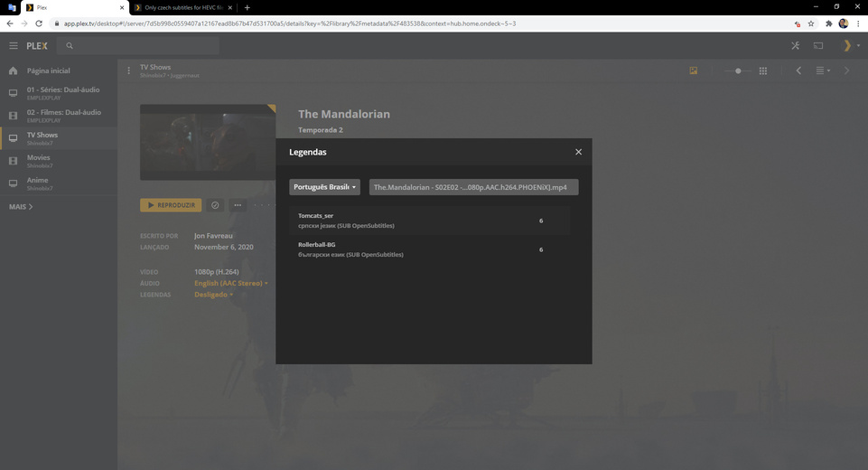This screenshot has width=868, height=470.
Task: Switch to the Plex browser tab
Action: tap(75, 8)
